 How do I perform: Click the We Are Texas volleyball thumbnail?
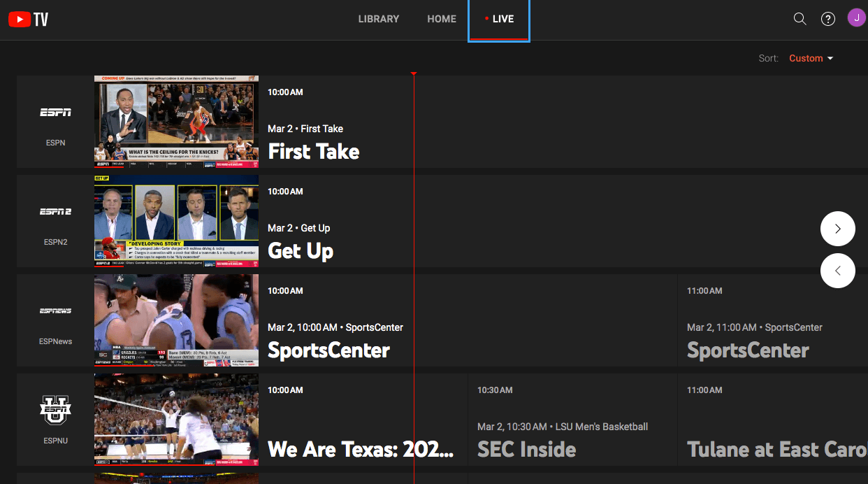tap(175, 420)
